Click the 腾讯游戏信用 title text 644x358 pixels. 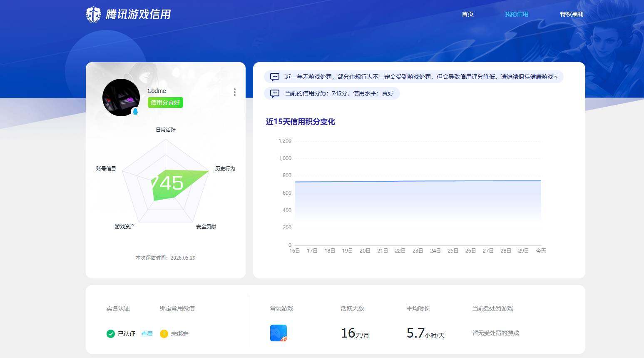(x=138, y=15)
